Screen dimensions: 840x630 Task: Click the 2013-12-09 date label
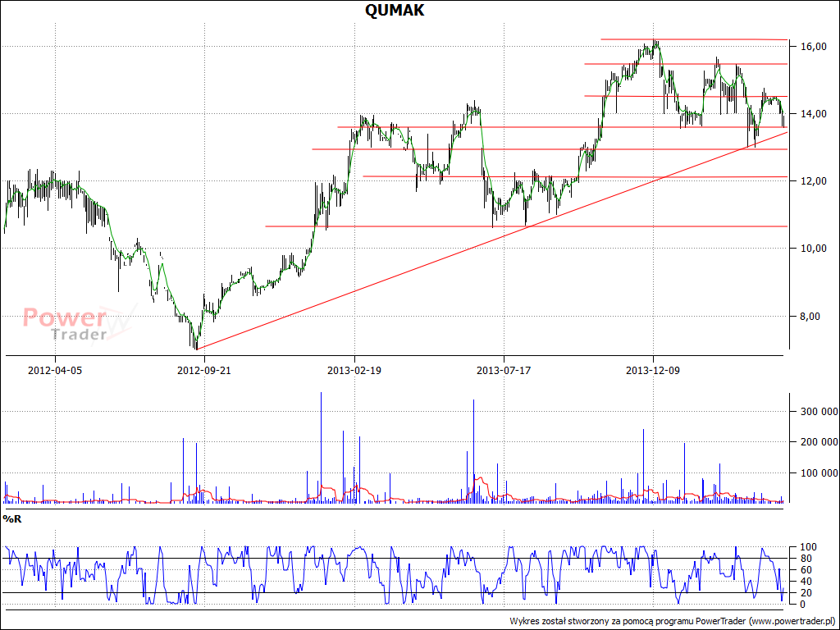[x=653, y=370]
